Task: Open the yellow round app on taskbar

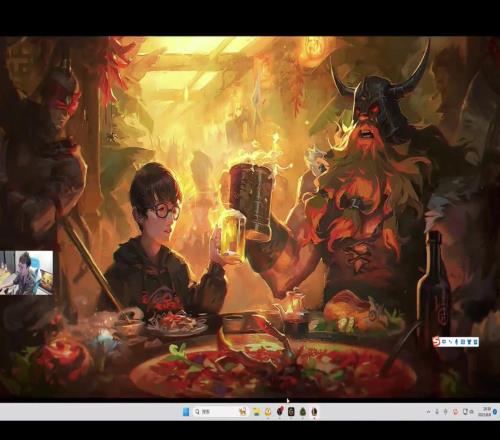Action: 268,412
